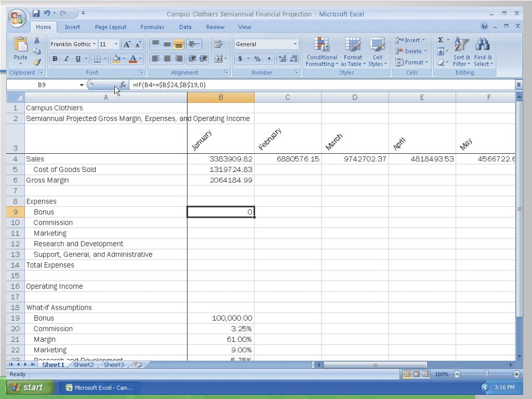The width and height of the screenshot is (532, 399).
Task: Open the Format as Table gallery
Action: point(353,51)
